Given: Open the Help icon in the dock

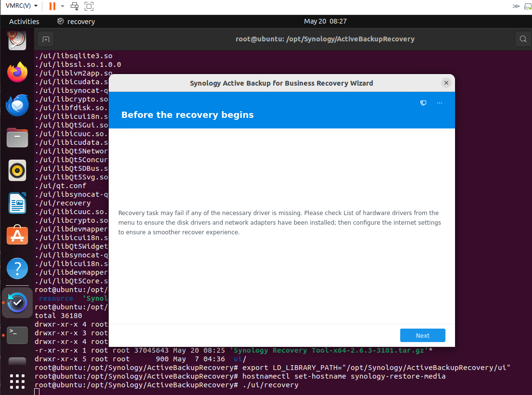Looking at the screenshot, I should click(x=17, y=268).
